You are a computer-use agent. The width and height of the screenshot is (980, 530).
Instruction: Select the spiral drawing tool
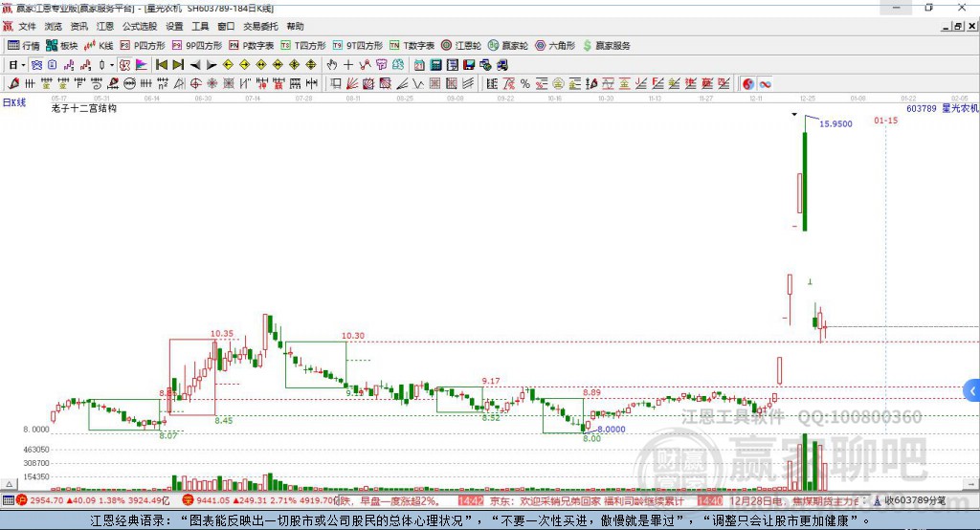[x=97, y=84]
